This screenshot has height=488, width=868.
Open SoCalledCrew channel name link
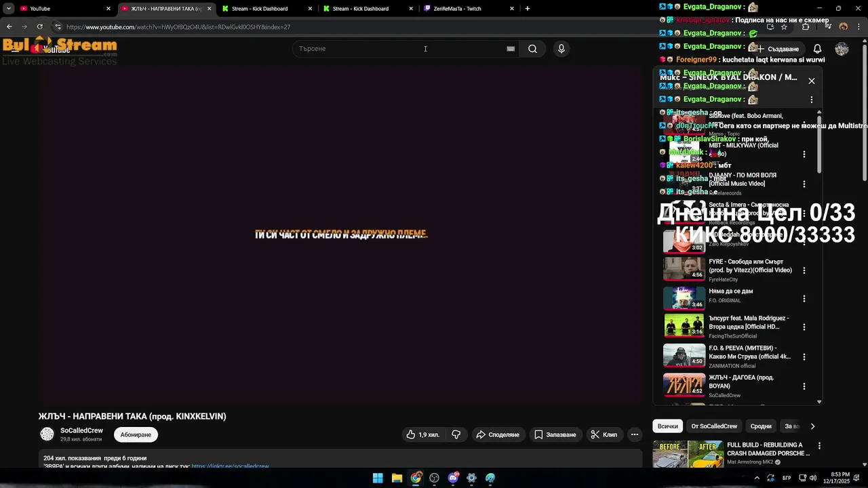tap(81, 430)
